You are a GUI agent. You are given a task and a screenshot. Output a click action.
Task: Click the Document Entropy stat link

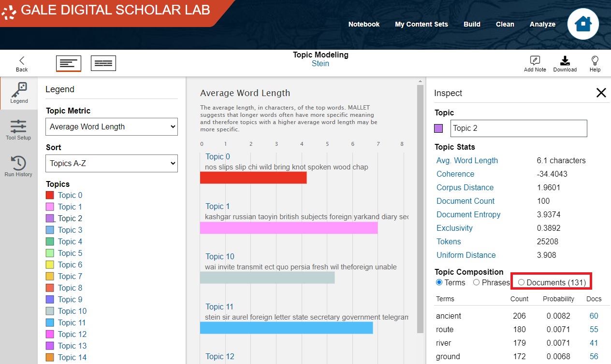pos(468,214)
